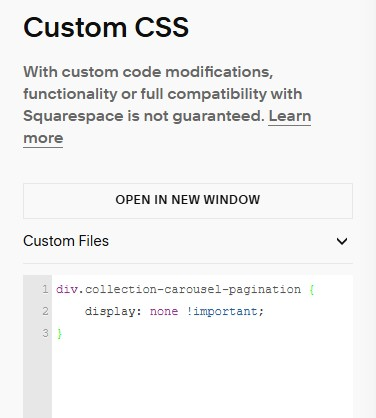The height and width of the screenshot is (418, 376).
Task: Open the underlined "Learn" link text
Action: (290, 116)
